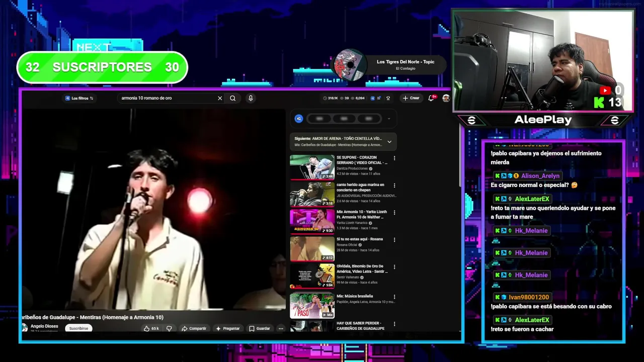The height and width of the screenshot is (362, 644).
Task: Expand the vidIQ stats panel chevron
Action: tap(388, 119)
